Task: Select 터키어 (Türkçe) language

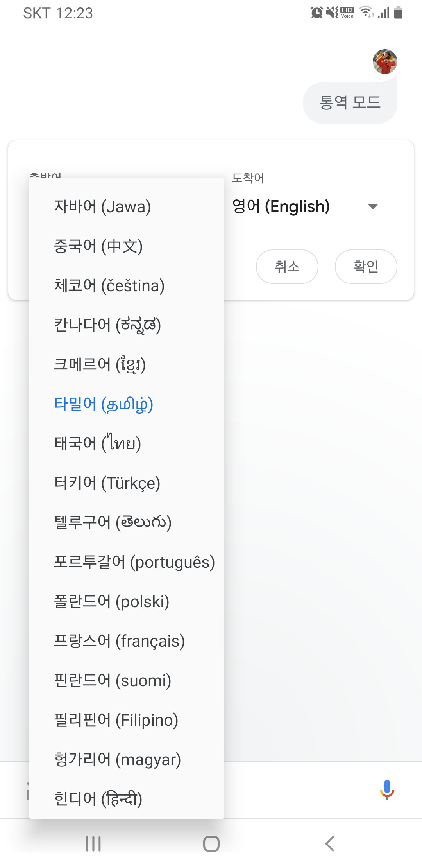Action: (127, 483)
